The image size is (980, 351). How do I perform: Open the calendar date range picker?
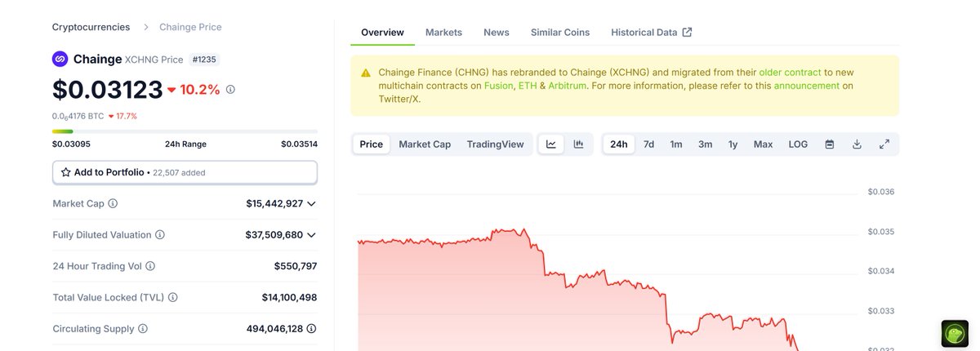coord(830,144)
